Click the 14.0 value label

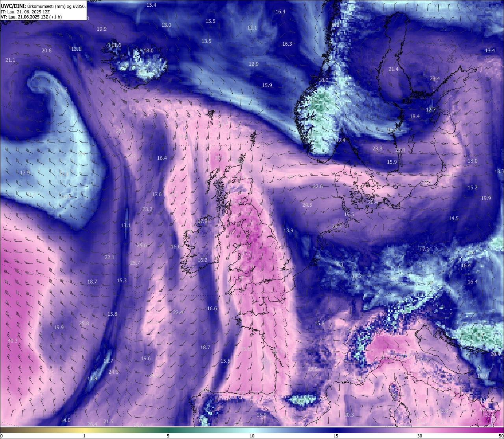(x=65, y=420)
